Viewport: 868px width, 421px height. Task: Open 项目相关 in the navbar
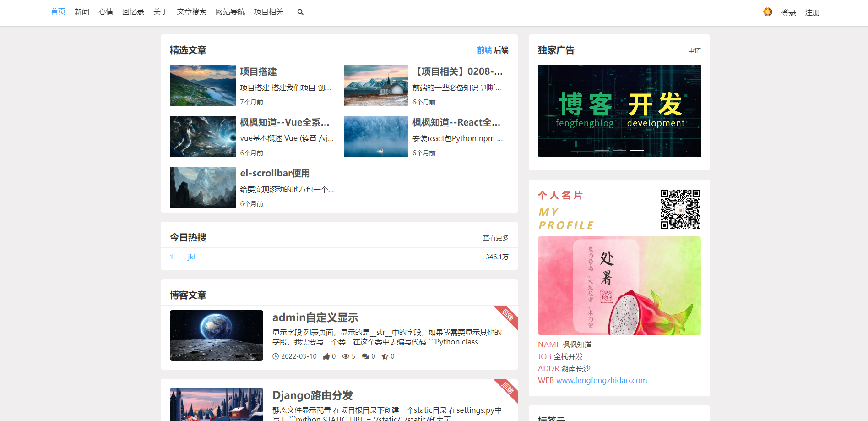click(x=269, y=12)
